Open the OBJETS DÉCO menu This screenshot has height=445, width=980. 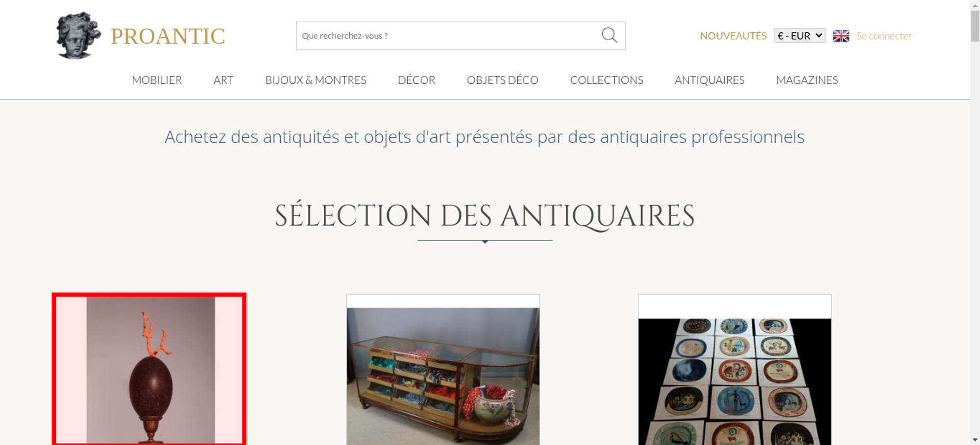503,80
